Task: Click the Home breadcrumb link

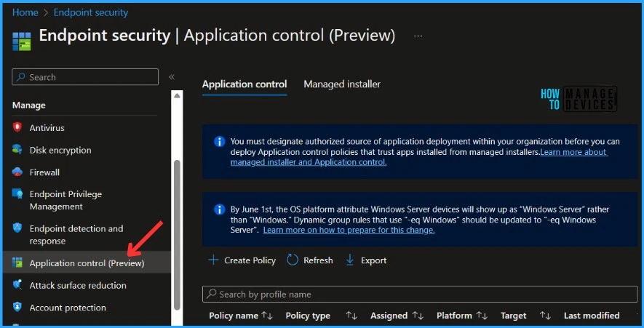Action: click(x=25, y=12)
